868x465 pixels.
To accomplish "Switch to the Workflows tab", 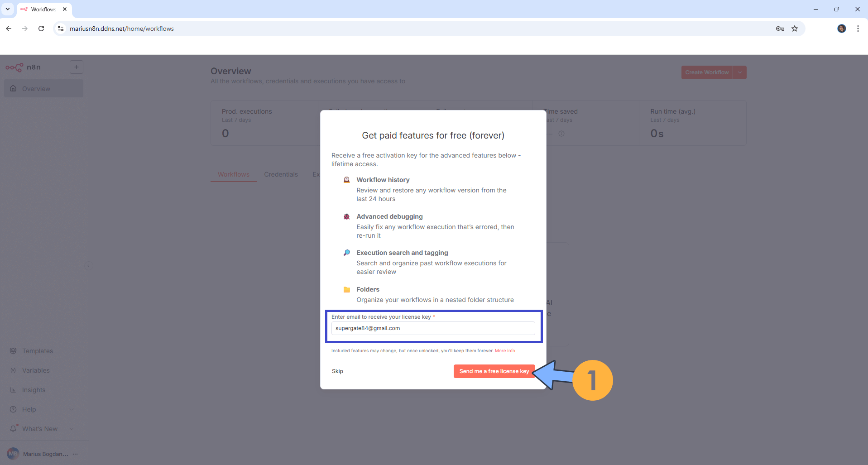I will tap(234, 174).
